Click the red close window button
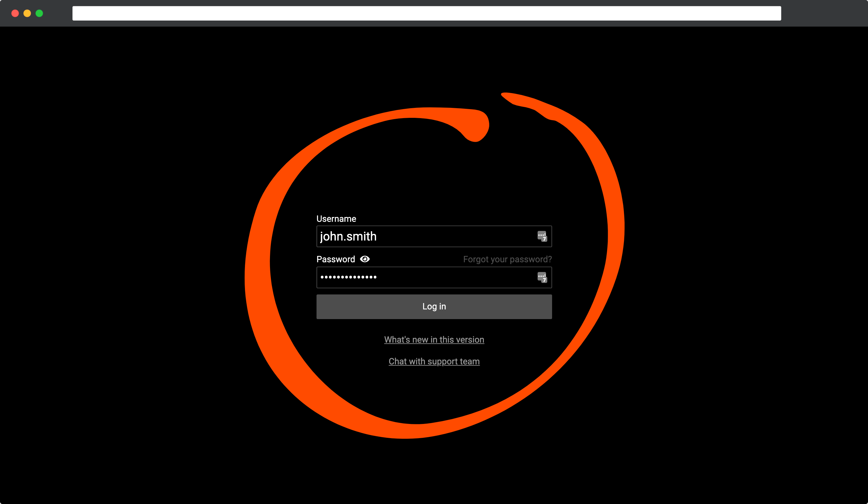 (x=15, y=13)
